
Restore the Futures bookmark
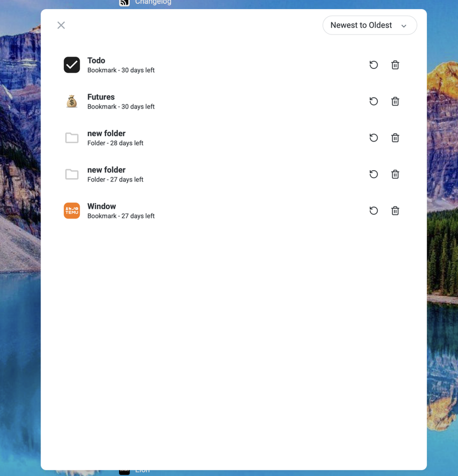[x=373, y=101]
